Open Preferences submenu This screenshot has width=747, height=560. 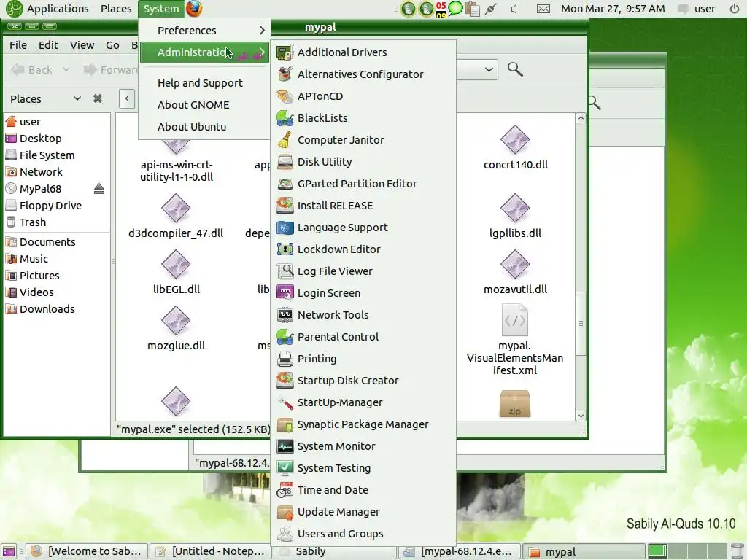pos(205,31)
